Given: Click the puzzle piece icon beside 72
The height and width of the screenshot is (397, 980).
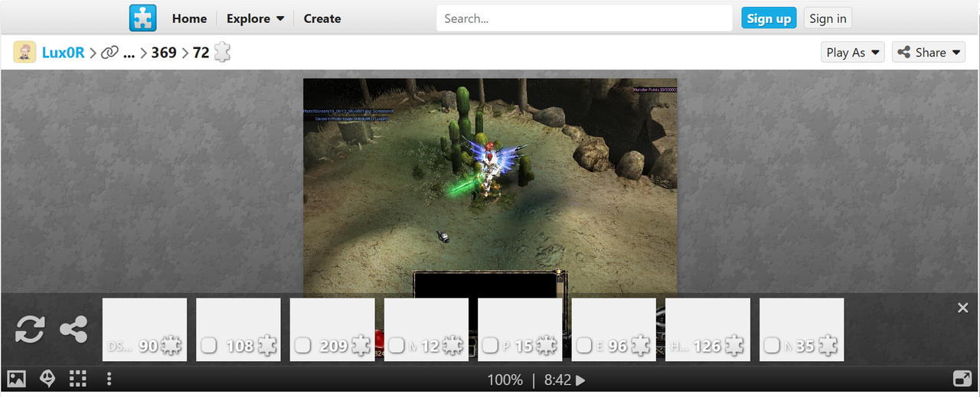Looking at the screenshot, I should tap(222, 52).
